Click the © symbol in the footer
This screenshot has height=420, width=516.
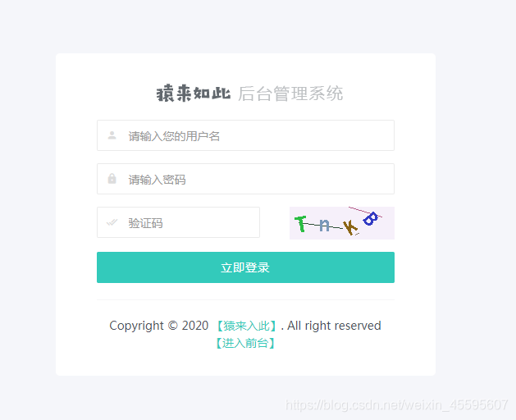(173, 326)
